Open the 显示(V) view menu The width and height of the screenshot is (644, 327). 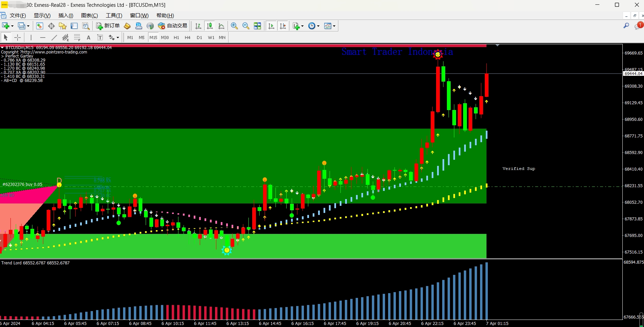click(42, 16)
